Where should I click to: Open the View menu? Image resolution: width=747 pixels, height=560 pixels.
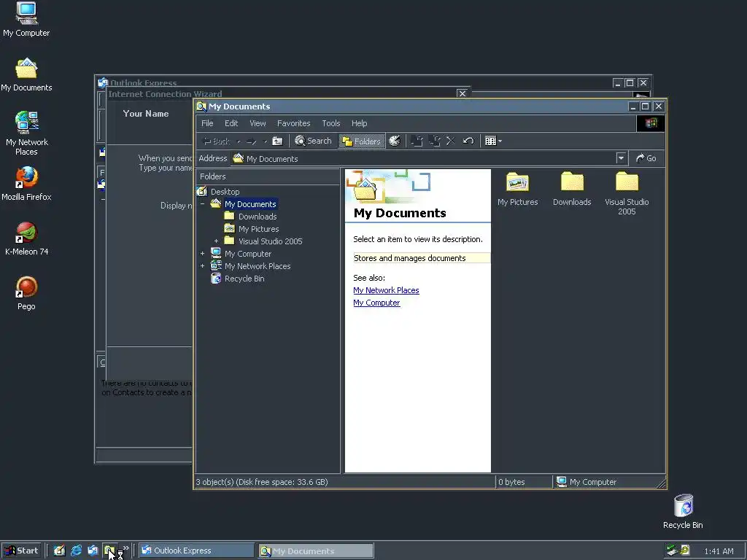[x=258, y=123]
